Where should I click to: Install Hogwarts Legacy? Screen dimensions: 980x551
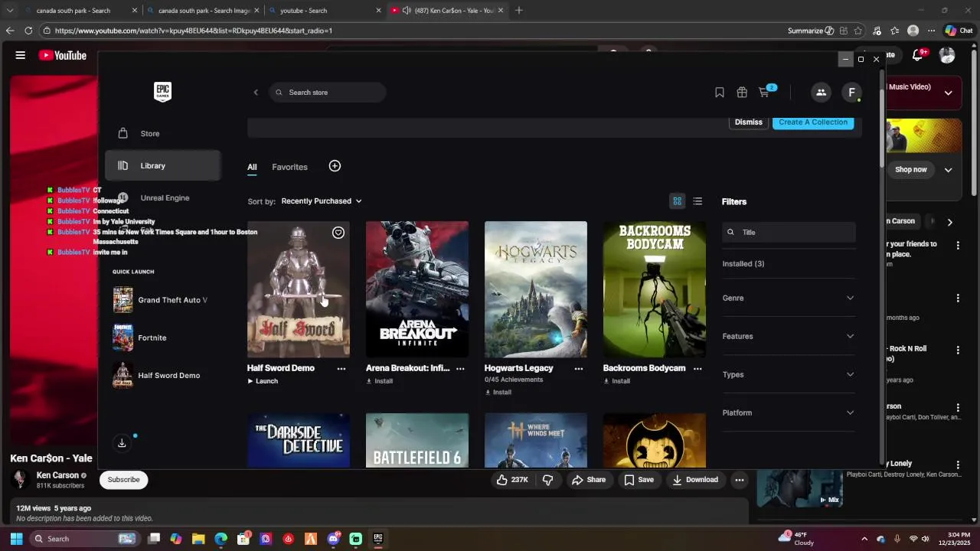tap(498, 392)
